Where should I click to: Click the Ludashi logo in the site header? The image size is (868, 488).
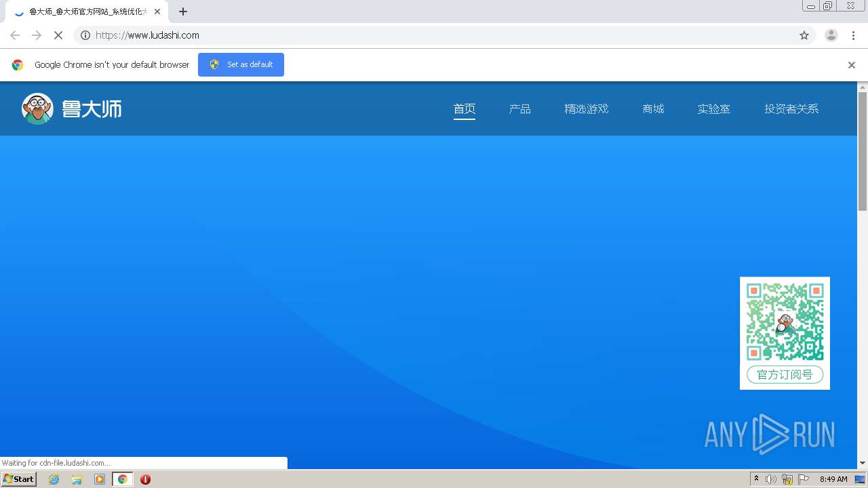pos(72,108)
